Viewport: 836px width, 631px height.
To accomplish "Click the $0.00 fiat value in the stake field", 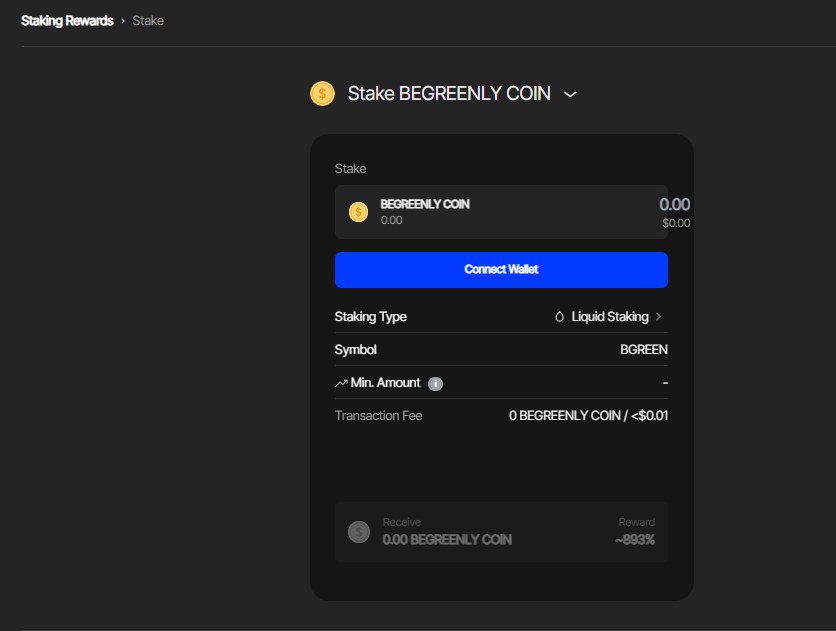I will point(676,223).
